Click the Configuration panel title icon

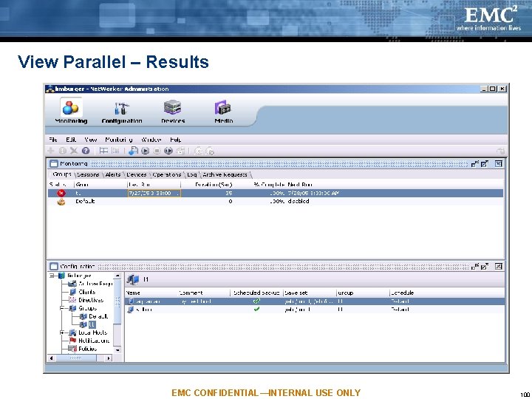coord(54,266)
